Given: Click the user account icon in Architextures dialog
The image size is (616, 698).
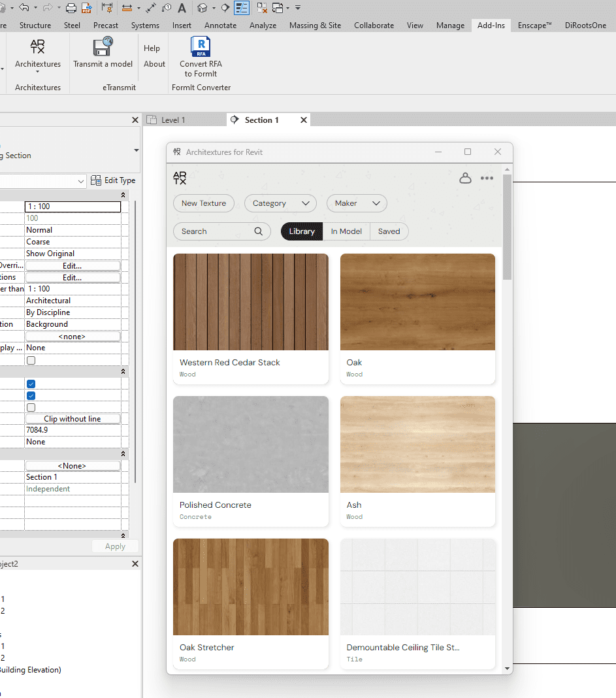Looking at the screenshot, I should click(465, 177).
